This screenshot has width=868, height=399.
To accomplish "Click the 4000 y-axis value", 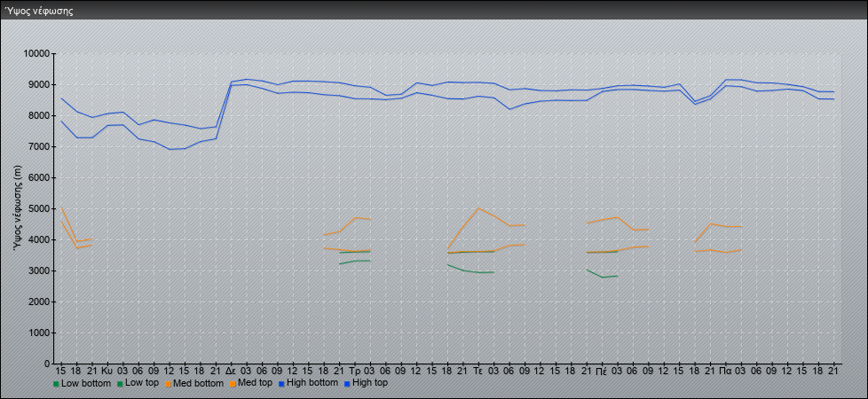I will pos(39,239).
